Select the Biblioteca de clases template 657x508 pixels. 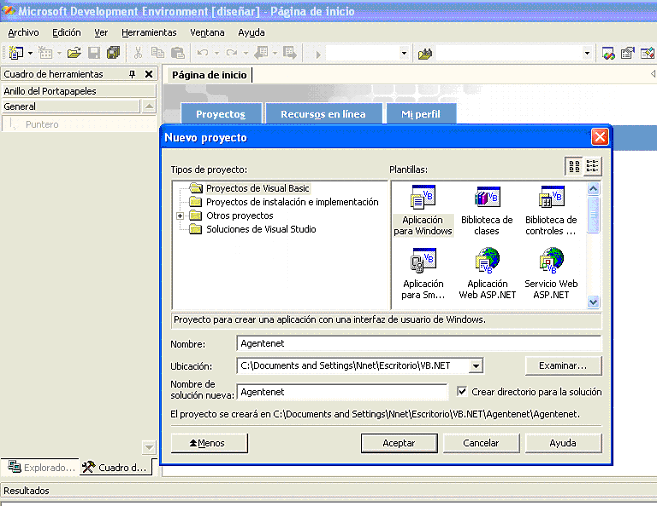[487, 211]
